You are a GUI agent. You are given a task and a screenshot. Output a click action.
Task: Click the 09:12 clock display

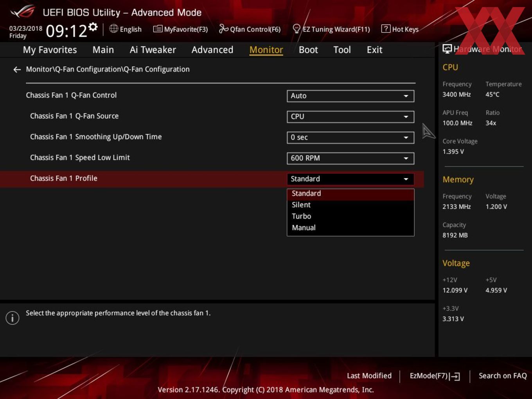coord(66,31)
